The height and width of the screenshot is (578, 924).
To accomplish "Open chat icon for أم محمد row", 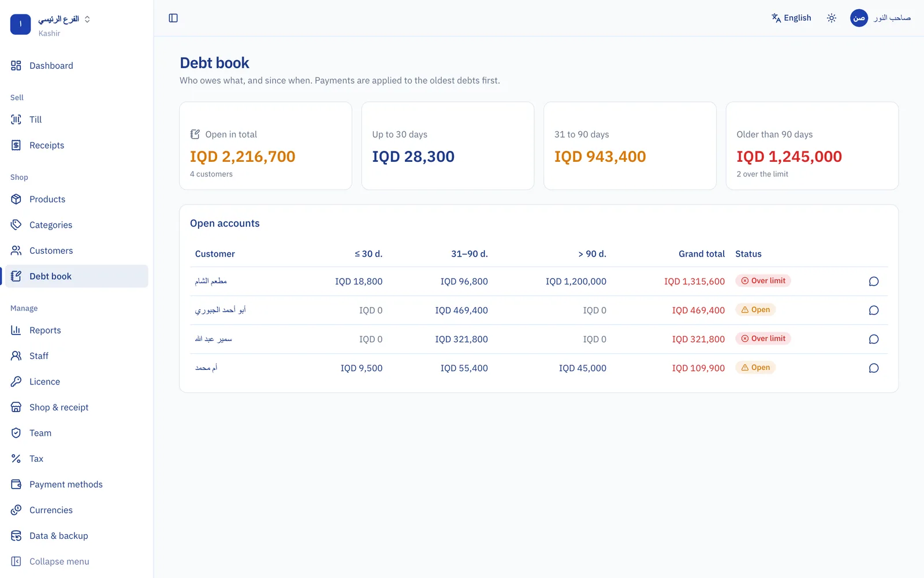I will tap(874, 368).
